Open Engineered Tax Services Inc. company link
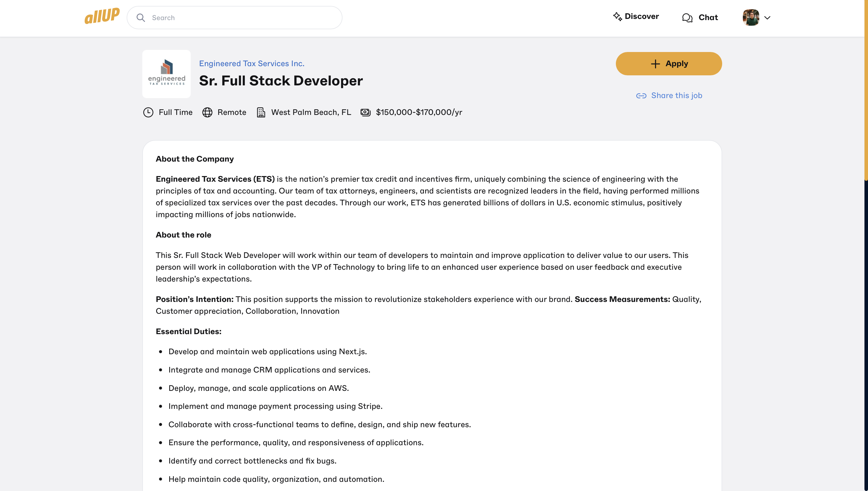The image size is (868, 491). (252, 64)
